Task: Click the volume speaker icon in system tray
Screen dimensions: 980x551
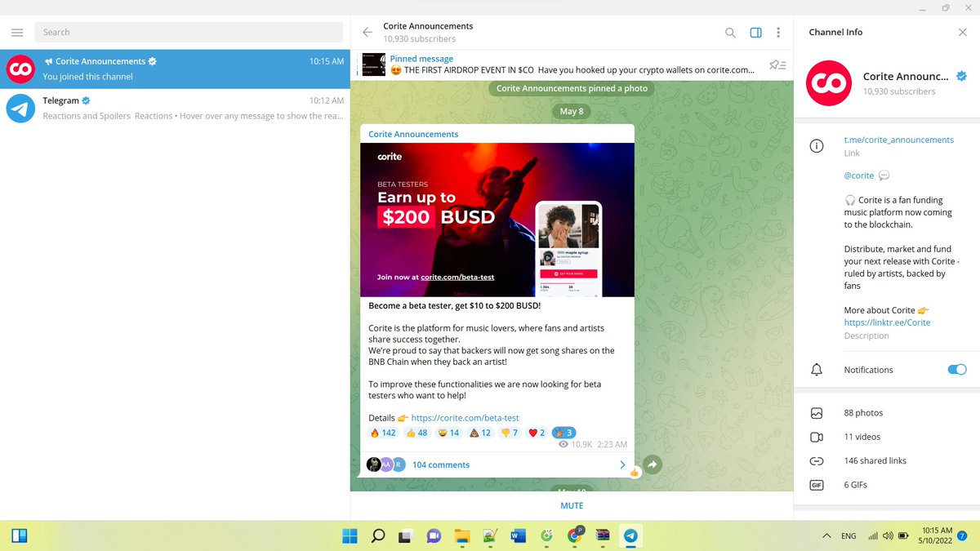Action: 888,536
